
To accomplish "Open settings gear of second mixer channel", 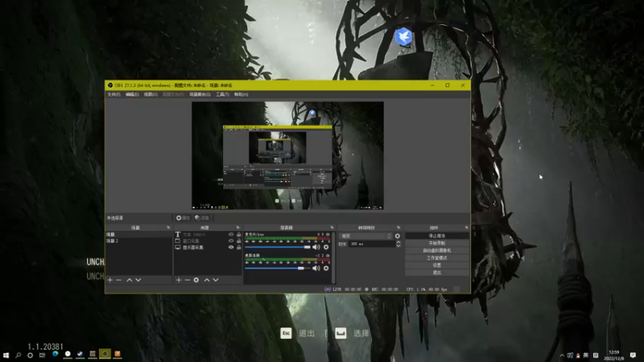I will [x=326, y=268].
